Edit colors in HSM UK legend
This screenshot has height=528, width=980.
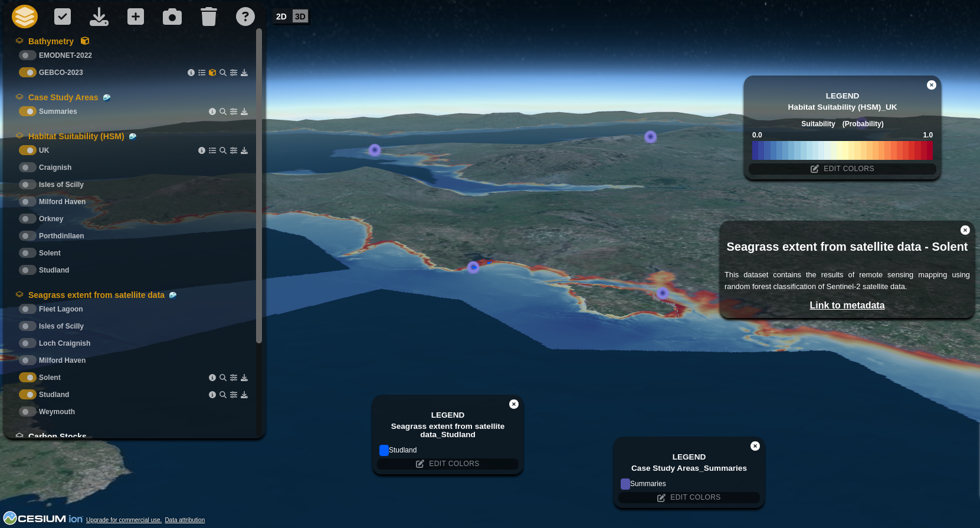point(843,169)
